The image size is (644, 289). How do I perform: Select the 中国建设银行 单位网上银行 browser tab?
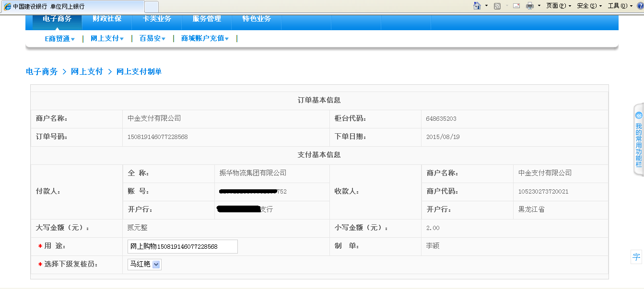(x=72, y=7)
